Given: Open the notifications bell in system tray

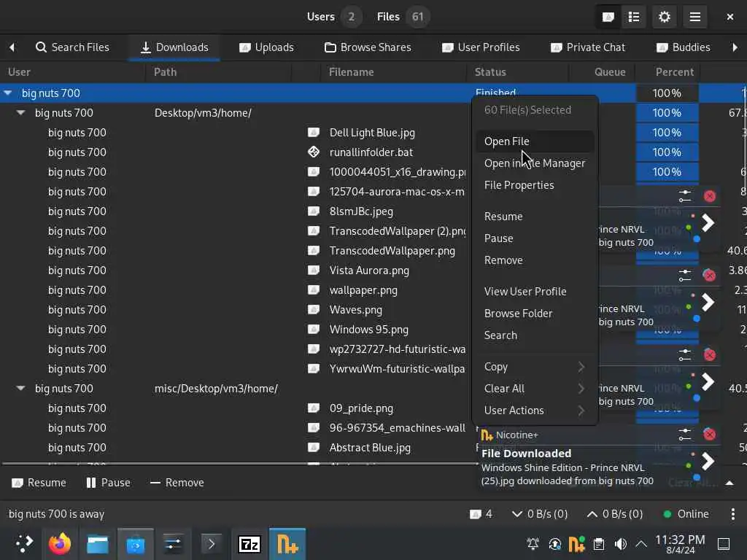Looking at the screenshot, I should [x=533, y=544].
